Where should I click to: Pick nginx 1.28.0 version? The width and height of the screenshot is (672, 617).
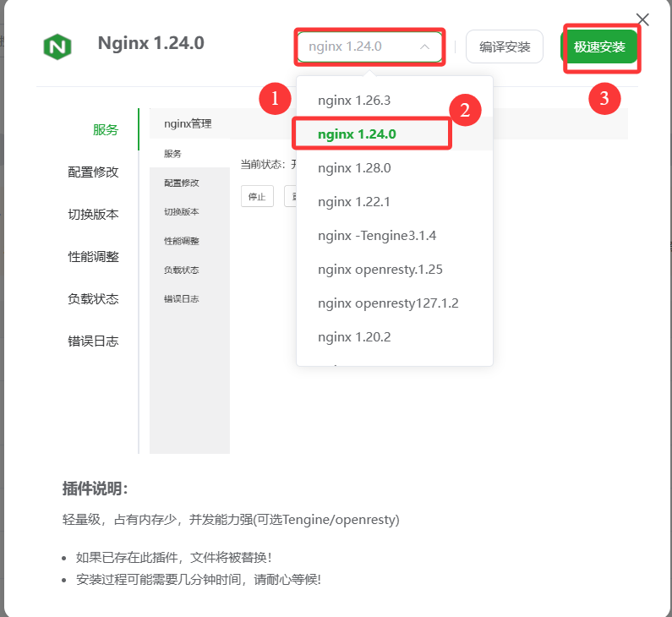pos(394,168)
